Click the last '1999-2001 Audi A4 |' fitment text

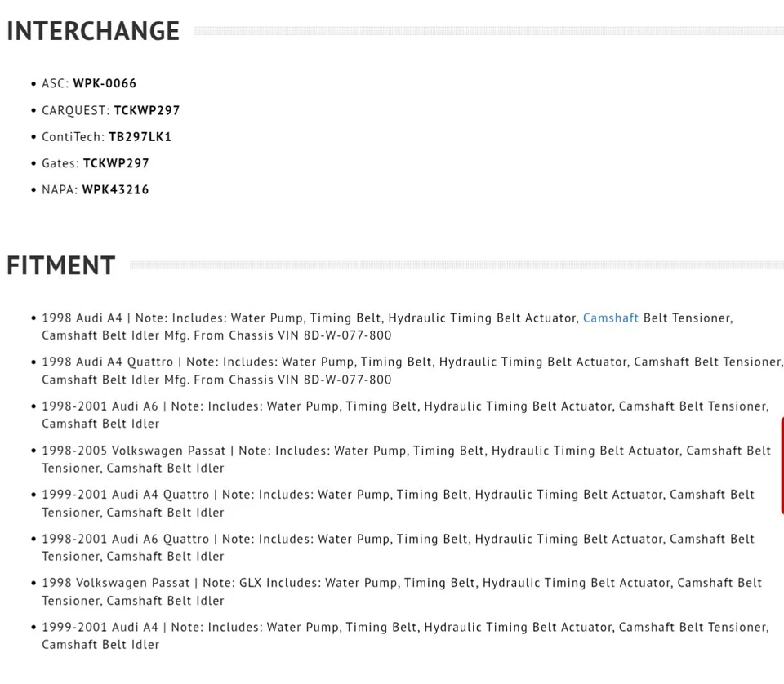click(x=100, y=627)
